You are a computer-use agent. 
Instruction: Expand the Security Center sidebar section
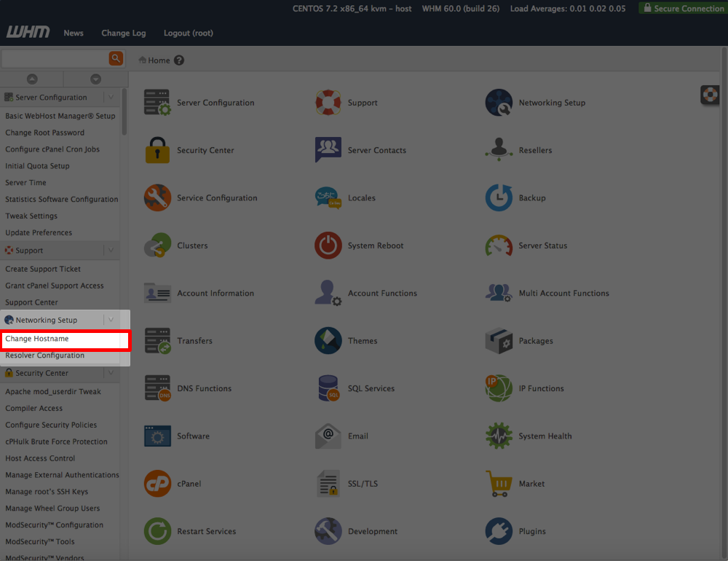[109, 372]
